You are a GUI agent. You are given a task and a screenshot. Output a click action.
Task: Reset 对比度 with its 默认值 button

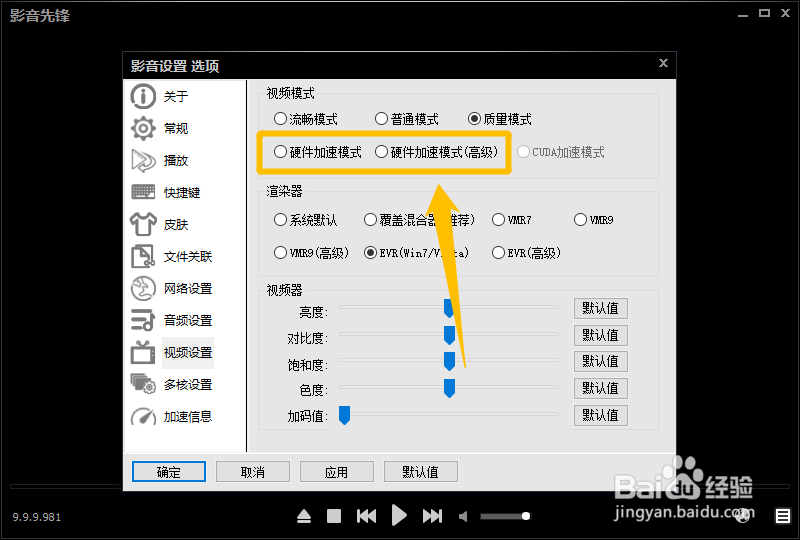pos(601,335)
